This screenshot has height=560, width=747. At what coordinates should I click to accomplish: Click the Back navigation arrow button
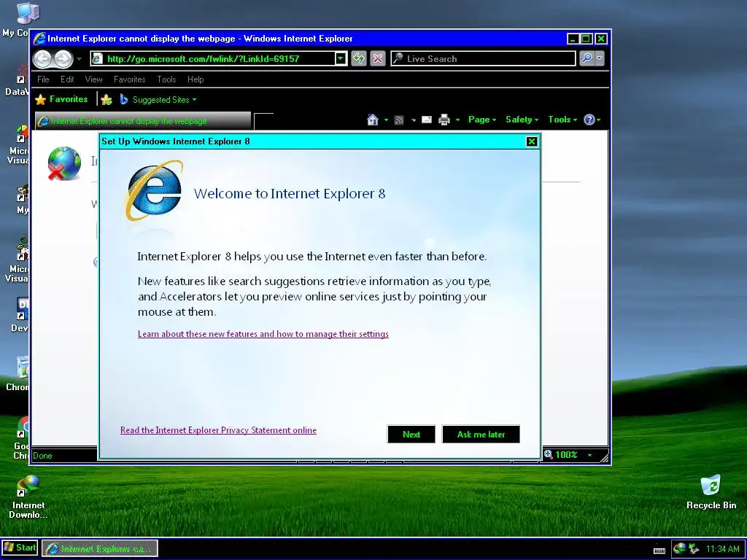(x=42, y=58)
